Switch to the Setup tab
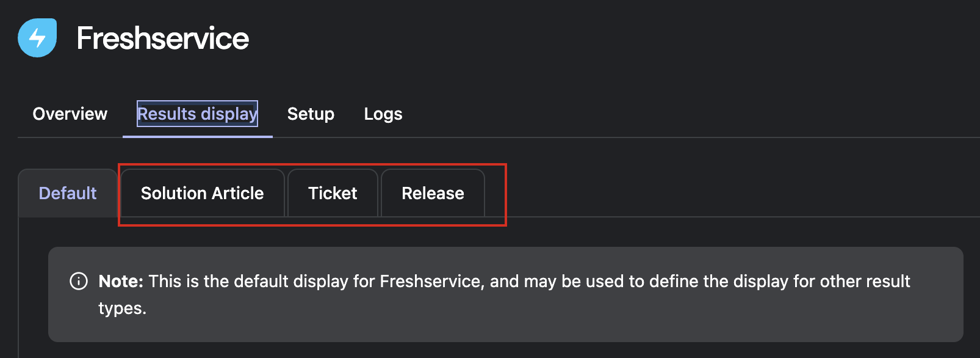The width and height of the screenshot is (980, 358). (311, 114)
